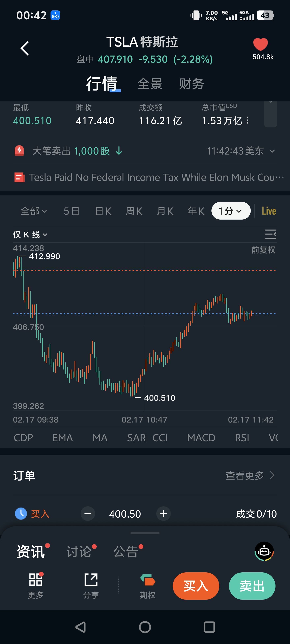Open the 仅K线 chart type dropdown
This screenshot has width=290, height=644.
pyautogui.click(x=30, y=234)
